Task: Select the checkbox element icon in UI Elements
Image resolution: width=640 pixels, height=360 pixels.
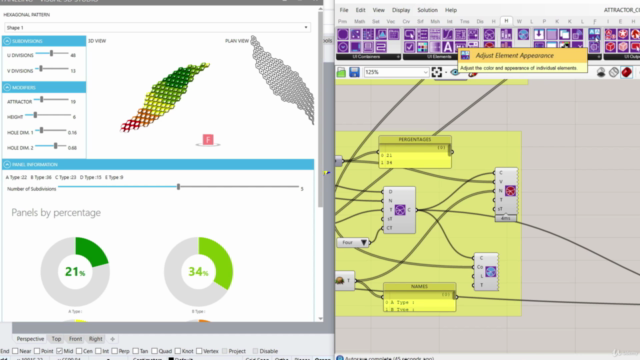Action: 409,47
